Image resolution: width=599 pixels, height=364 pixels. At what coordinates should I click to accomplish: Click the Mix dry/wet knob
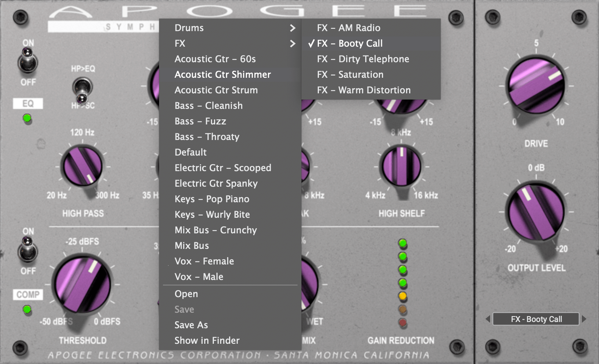(310, 284)
